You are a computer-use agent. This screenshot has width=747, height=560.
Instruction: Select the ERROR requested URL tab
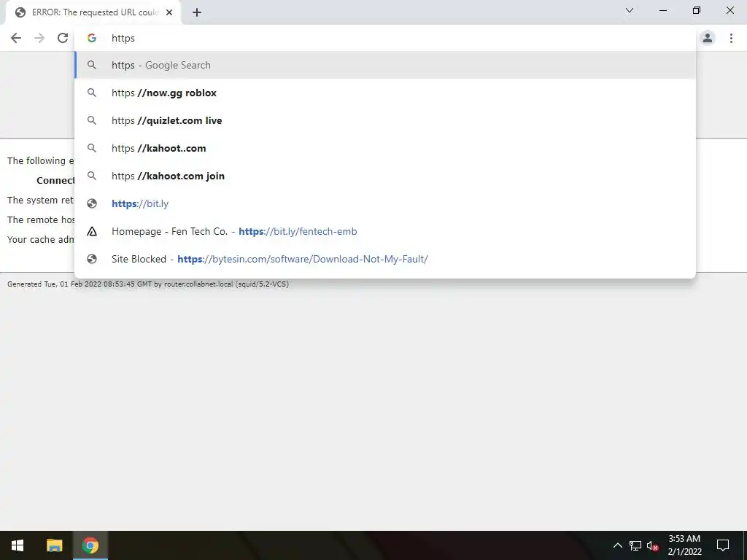(x=93, y=13)
